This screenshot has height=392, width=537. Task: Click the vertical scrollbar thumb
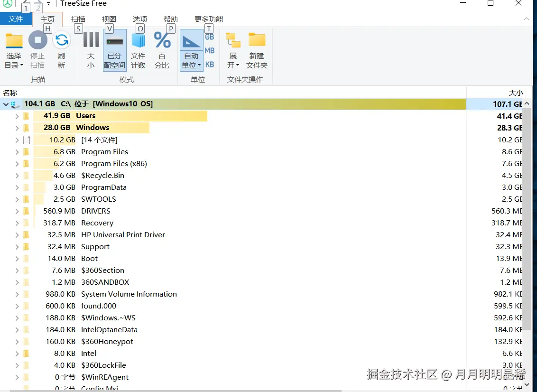527,219
